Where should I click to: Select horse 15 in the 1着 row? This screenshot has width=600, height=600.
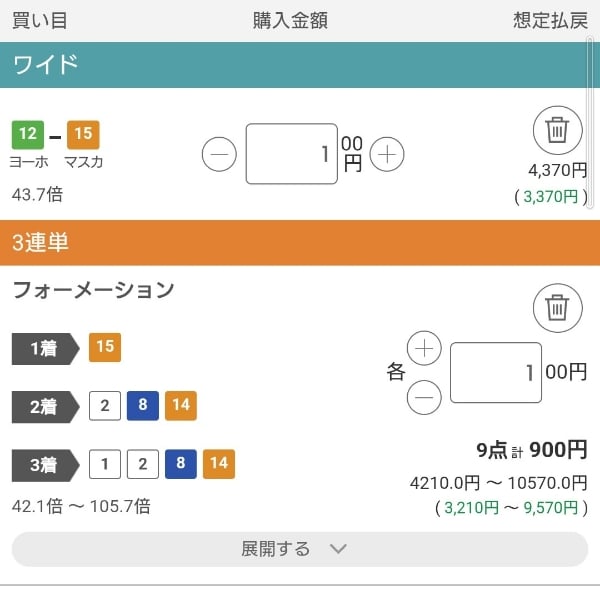point(104,347)
